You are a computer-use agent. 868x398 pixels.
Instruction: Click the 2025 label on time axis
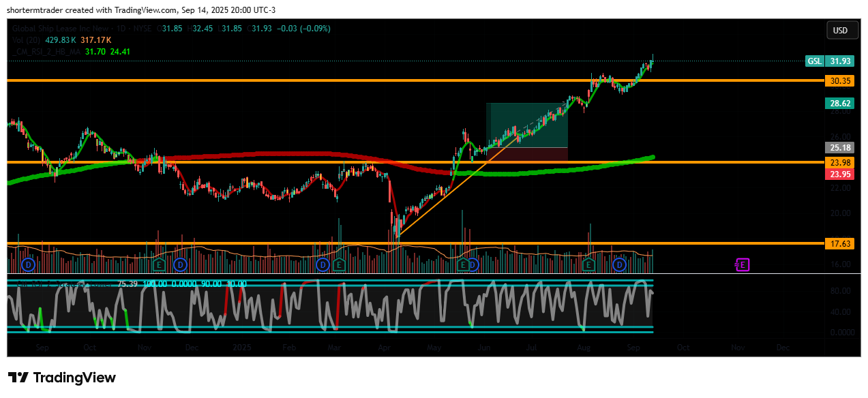point(243,348)
